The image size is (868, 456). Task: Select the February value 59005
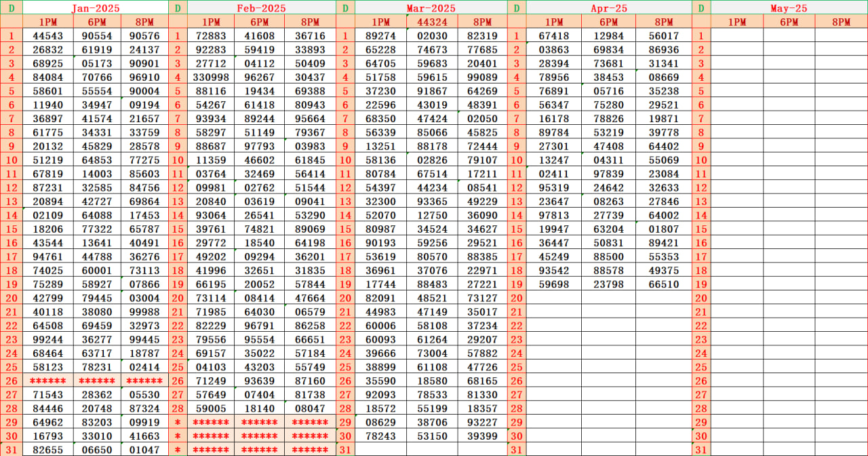(211, 408)
